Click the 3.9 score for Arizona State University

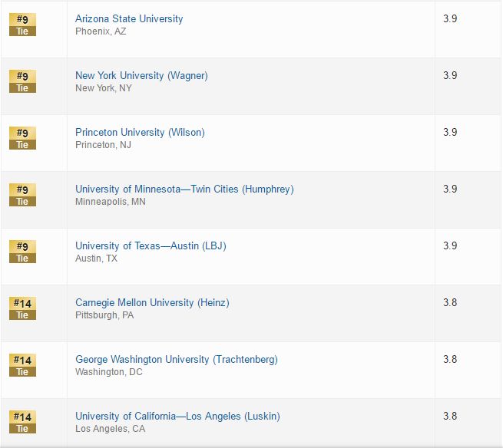[x=450, y=18]
